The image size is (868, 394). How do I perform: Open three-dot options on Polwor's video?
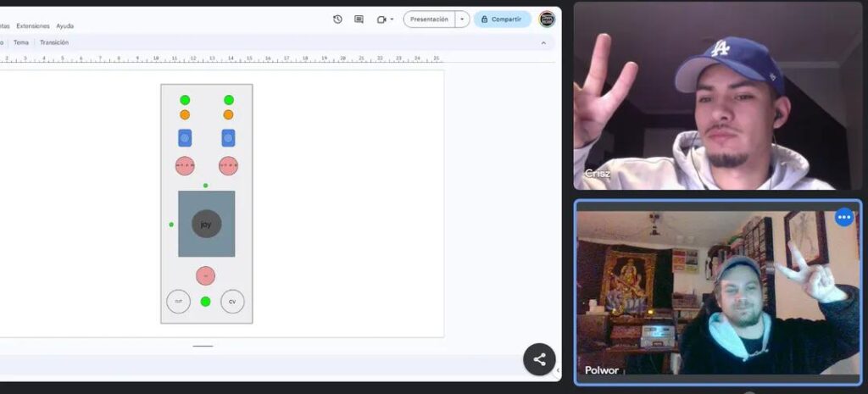tap(843, 218)
